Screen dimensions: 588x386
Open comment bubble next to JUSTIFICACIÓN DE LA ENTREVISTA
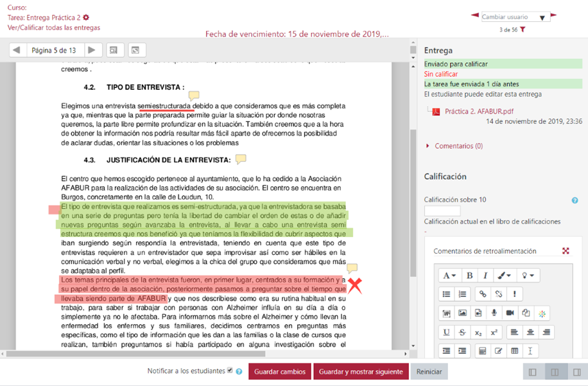(241, 159)
